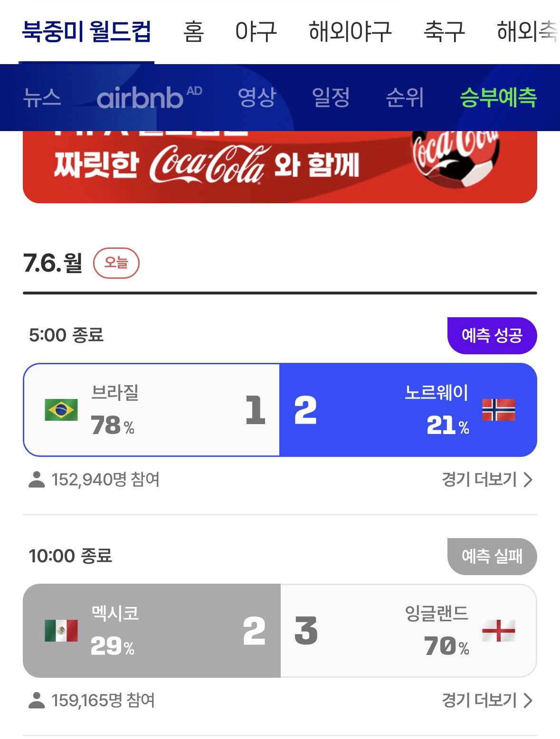Open the 순위 sub-tab
The width and height of the screenshot is (560, 739).
pyautogui.click(x=405, y=97)
